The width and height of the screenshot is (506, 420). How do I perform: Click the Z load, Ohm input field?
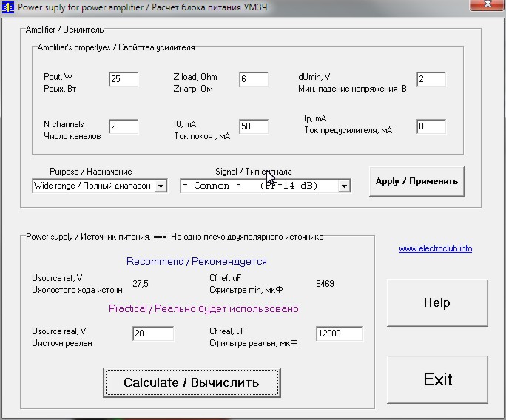point(254,79)
